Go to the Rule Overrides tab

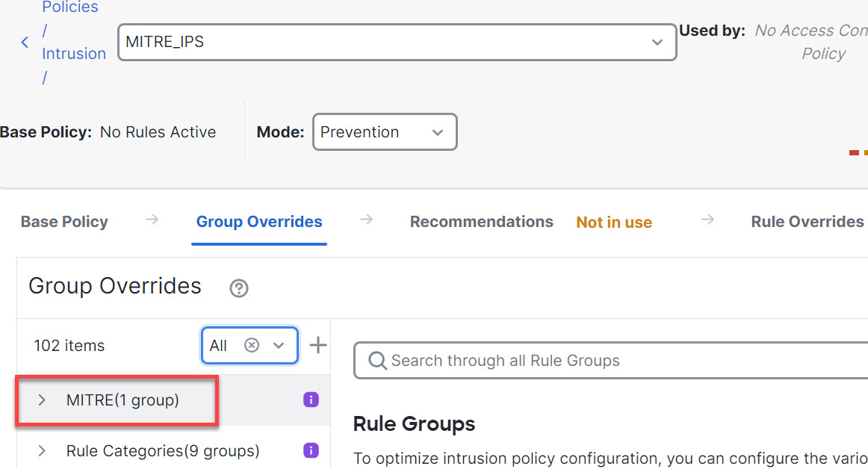[x=807, y=222]
